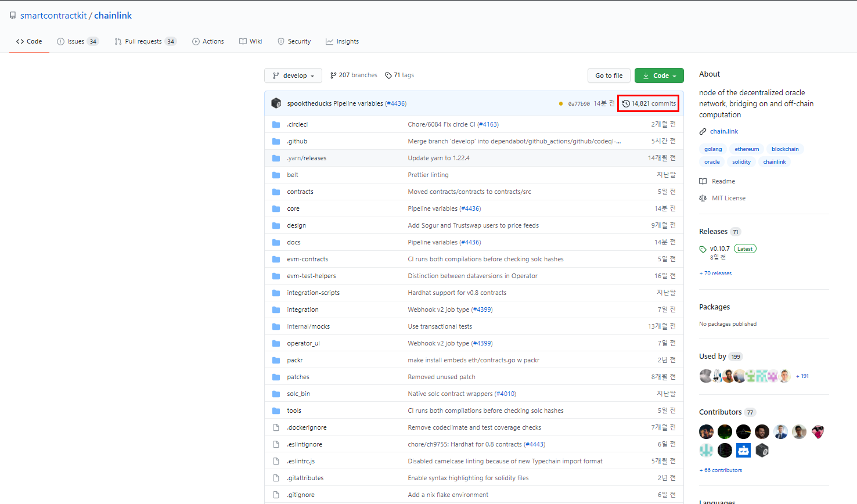View the Insights tab
Screen dimensions: 857x504
342,41
